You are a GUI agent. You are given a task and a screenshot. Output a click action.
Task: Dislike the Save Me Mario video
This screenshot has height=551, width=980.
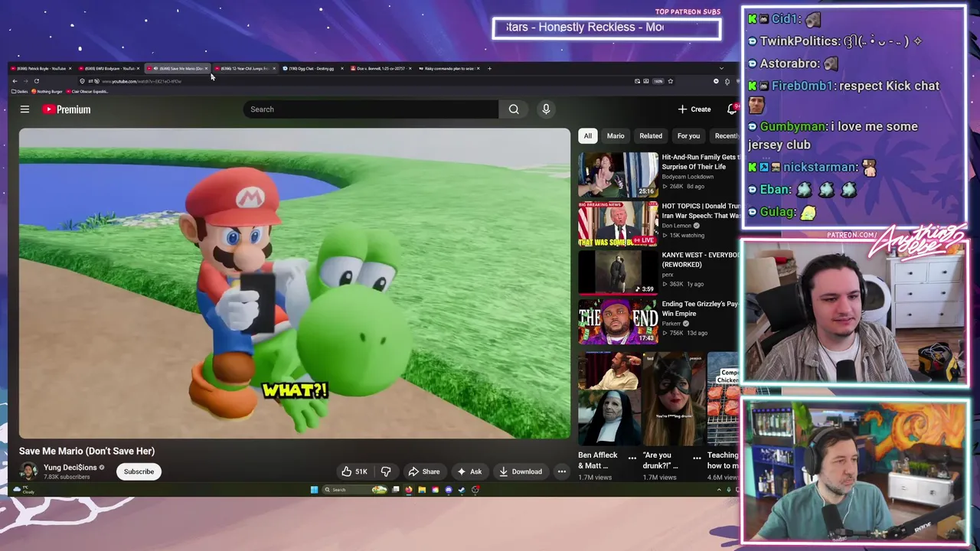(x=386, y=471)
